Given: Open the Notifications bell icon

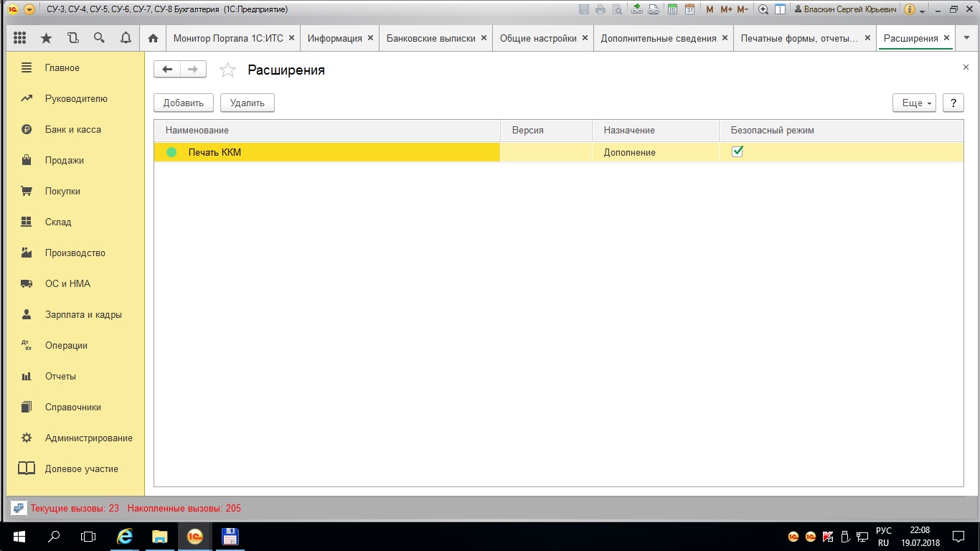Looking at the screenshot, I should 126,38.
